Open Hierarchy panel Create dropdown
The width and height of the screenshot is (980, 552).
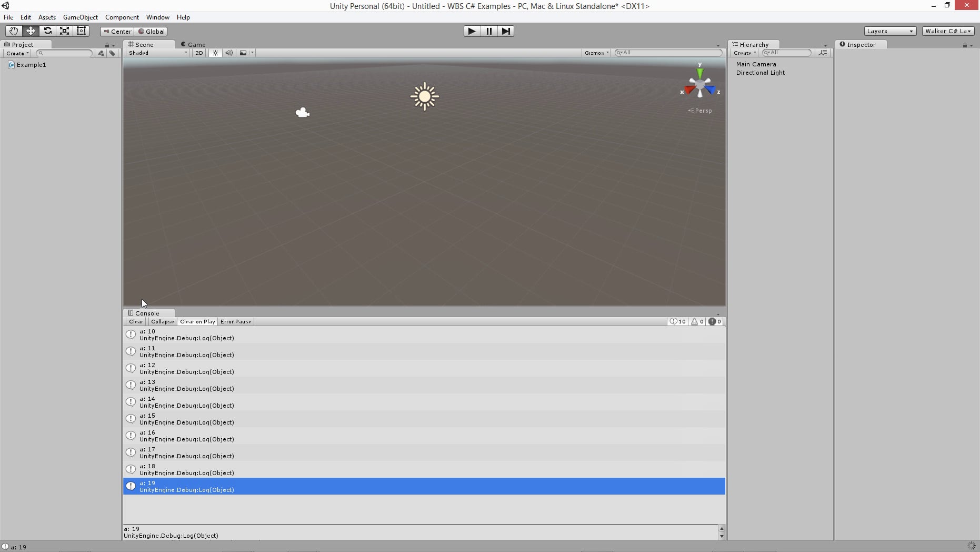coord(745,53)
